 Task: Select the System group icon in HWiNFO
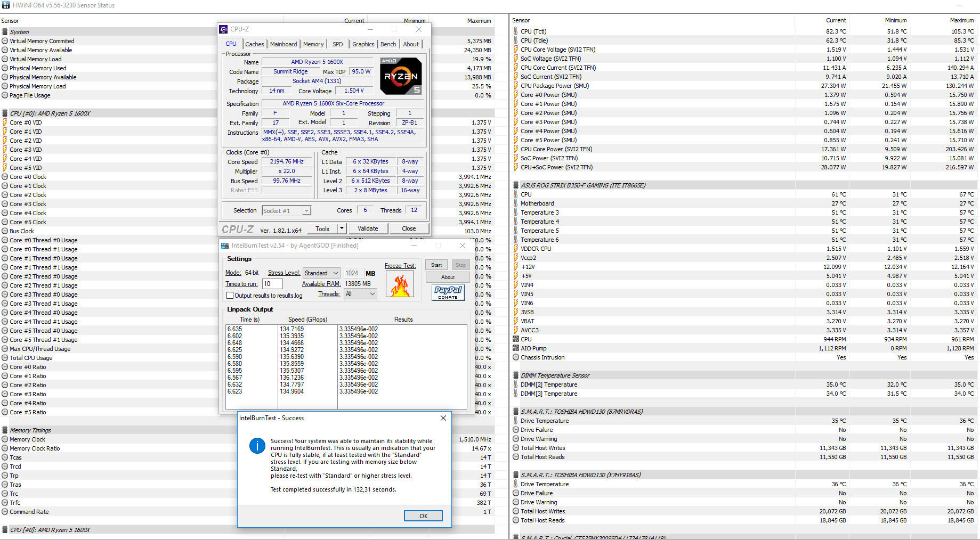tap(5, 32)
